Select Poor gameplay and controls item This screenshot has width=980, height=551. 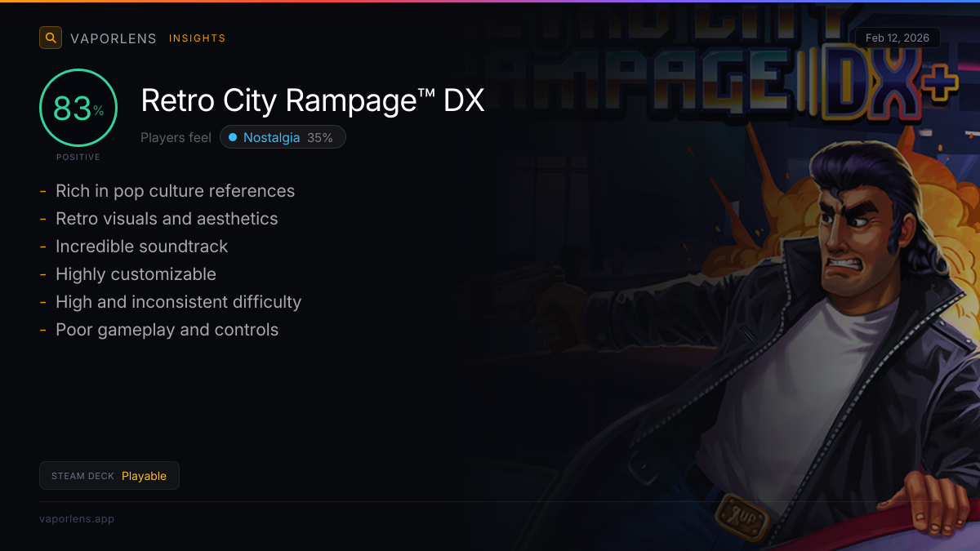167,330
